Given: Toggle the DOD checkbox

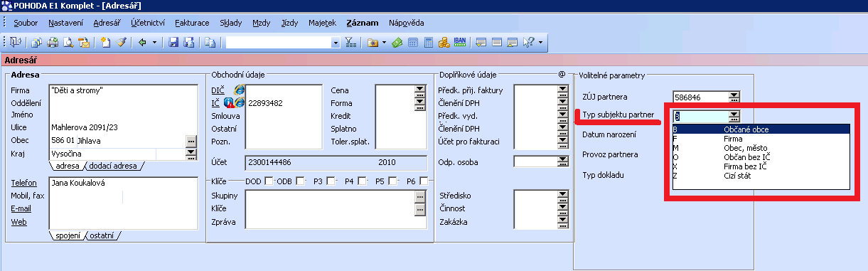Looking at the screenshot, I should [x=269, y=181].
